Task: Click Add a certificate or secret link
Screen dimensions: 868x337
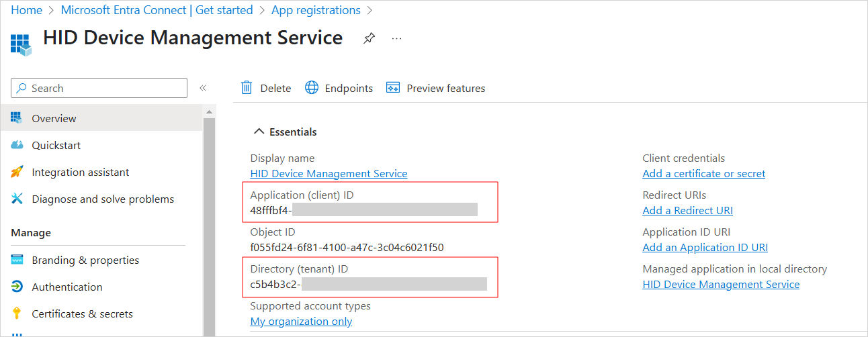Action: pyautogui.click(x=703, y=173)
